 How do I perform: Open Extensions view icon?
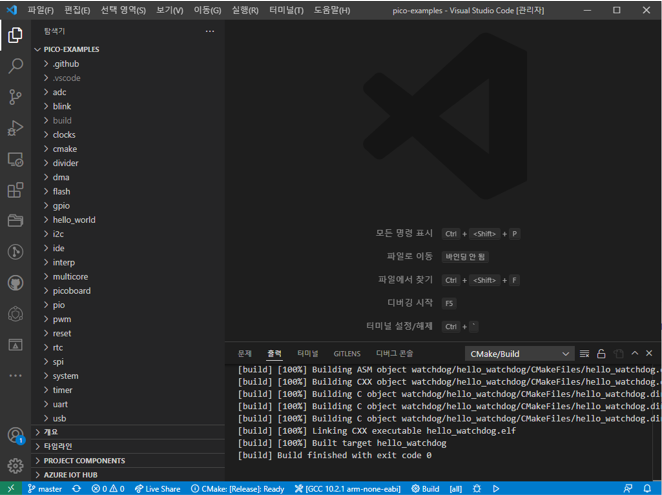click(x=15, y=190)
